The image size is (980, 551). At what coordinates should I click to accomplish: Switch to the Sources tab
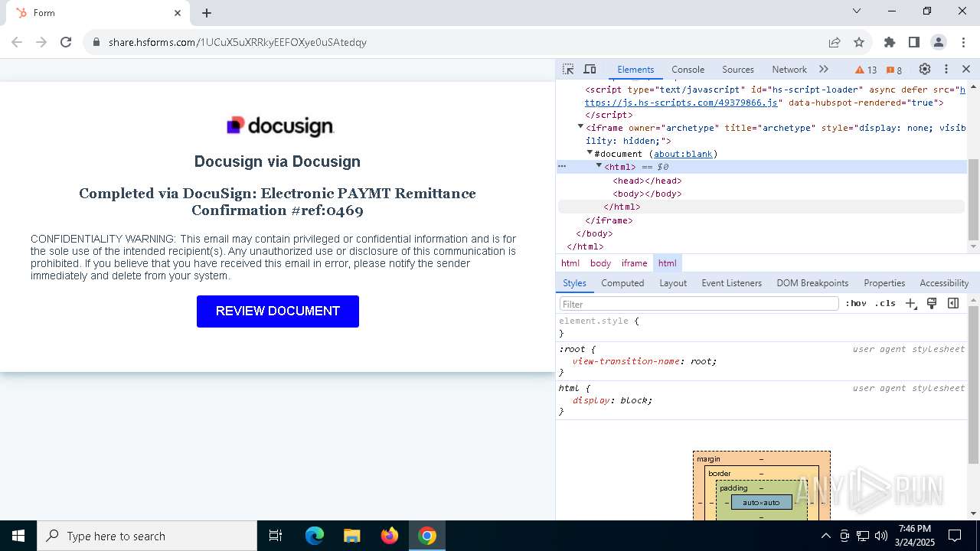click(x=738, y=70)
